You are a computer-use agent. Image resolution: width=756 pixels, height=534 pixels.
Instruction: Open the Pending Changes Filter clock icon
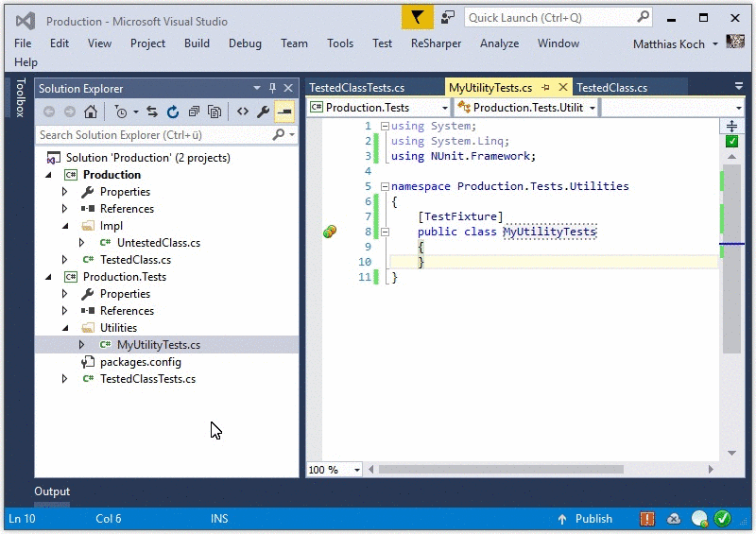click(x=121, y=112)
